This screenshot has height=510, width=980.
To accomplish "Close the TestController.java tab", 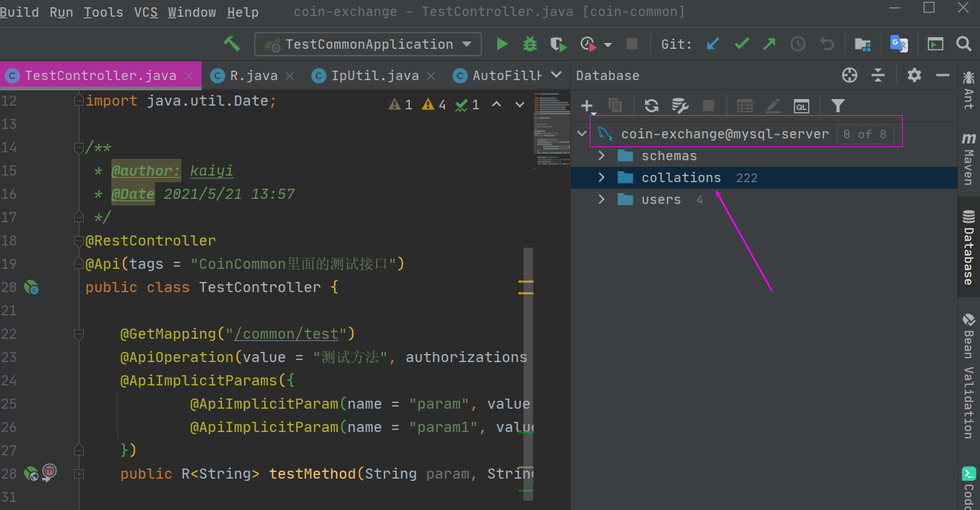I will pos(189,76).
